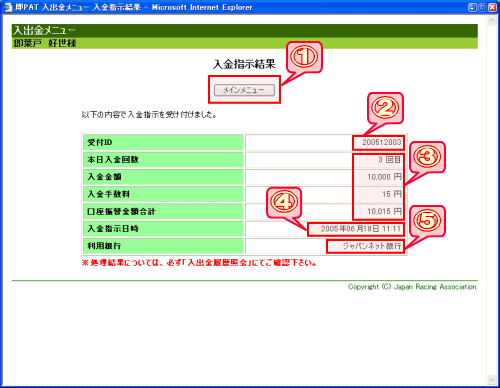The image size is (500, 388).
Task: Click the ジャパンネット銀行 bank name
Action: click(x=372, y=246)
